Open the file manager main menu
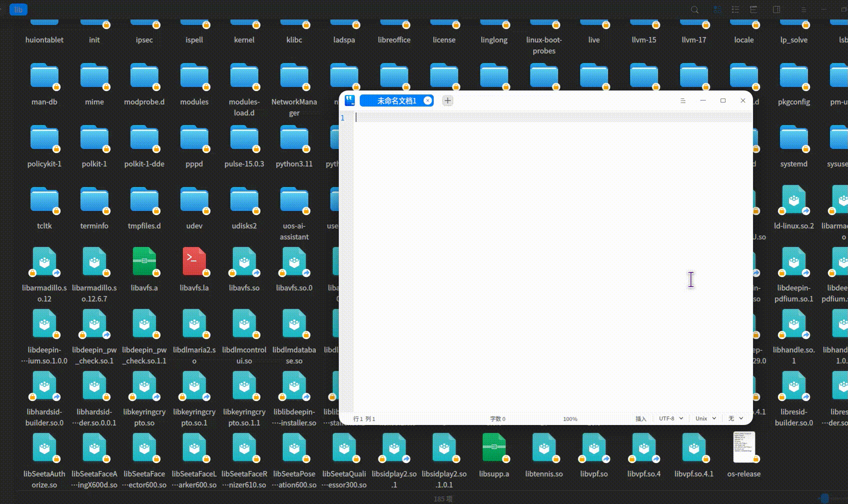The height and width of the screenshot is (504, 848). click(803, 9)
